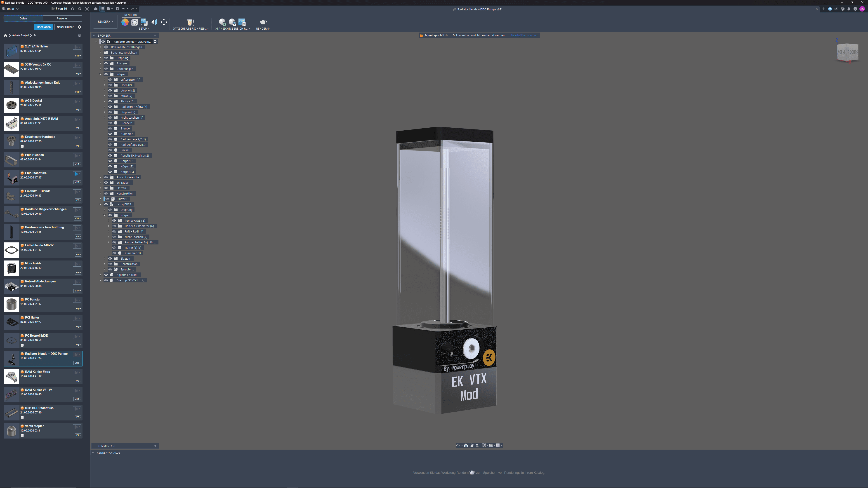Click Bearbeitbar machen link
The image size is (868, 488).
pyautogui.click(x=524, y=35)
